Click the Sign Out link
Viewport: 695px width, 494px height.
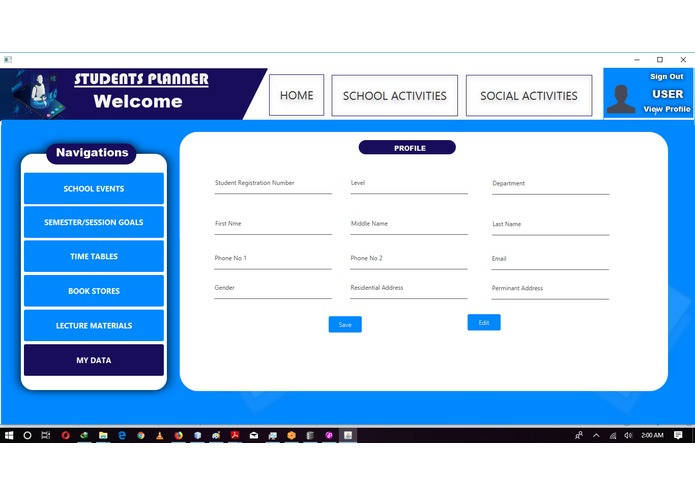[x=667, y=76]
